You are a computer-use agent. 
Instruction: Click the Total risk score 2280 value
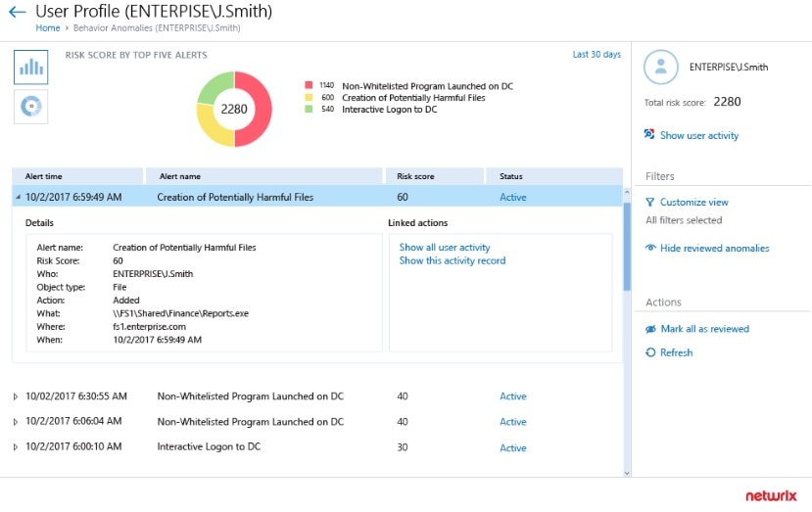tap(727, 102)
